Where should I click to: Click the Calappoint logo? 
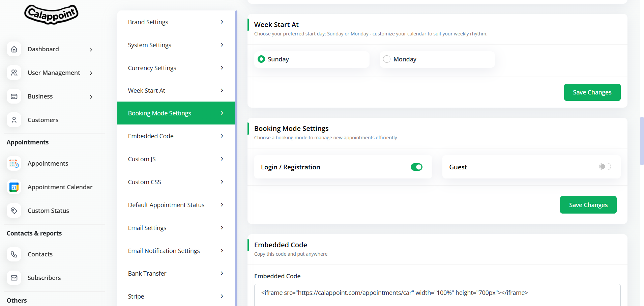click(x=51, y=14)
